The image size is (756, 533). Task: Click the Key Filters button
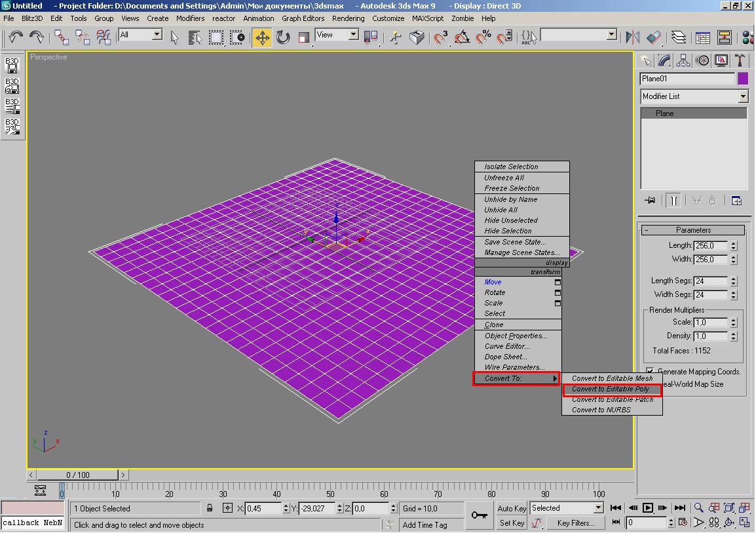pyautogui.click(x=576, y=523)
